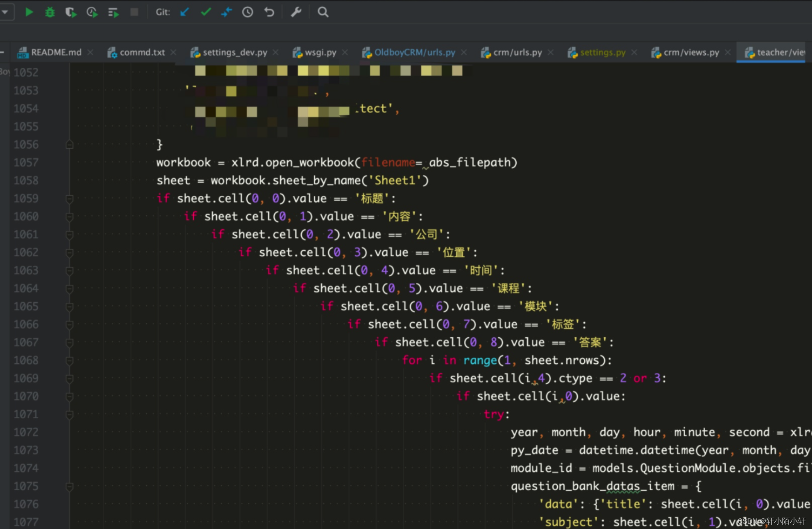The image size is (812, 529).
Task: Click the '标题' string on line 1059
Action: click(x=372, y=198)
